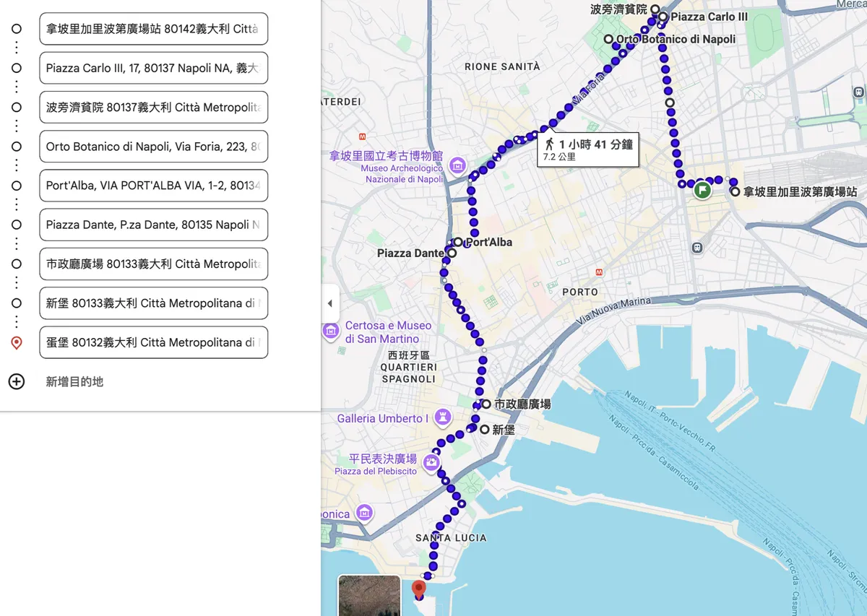
Task: Click the RIONE SANITÀ district label
Action: pyautogui.click(x=502, y=66)
